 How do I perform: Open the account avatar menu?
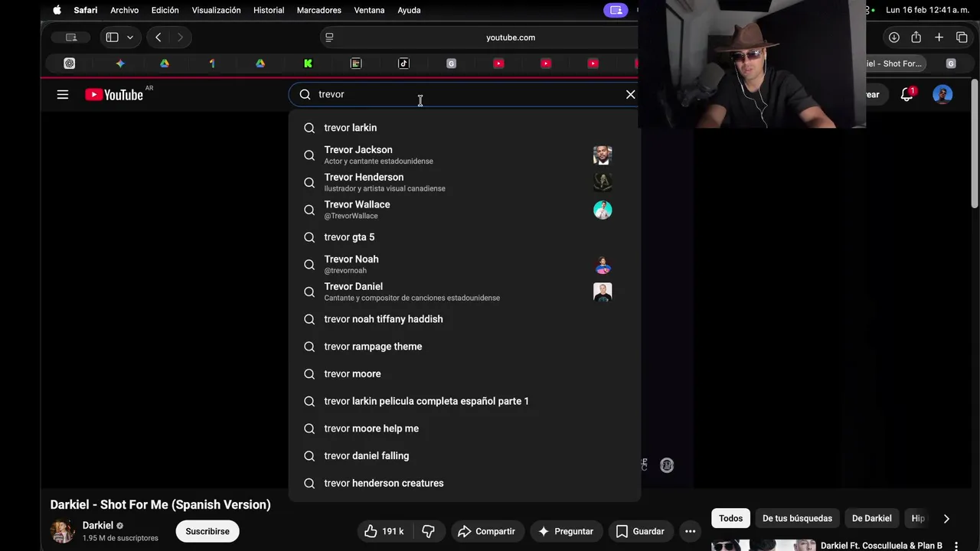point(942,94)
